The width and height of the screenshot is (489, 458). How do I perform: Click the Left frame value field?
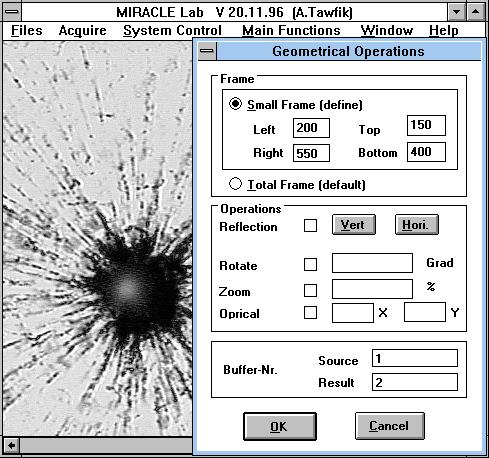click(311, 128)
